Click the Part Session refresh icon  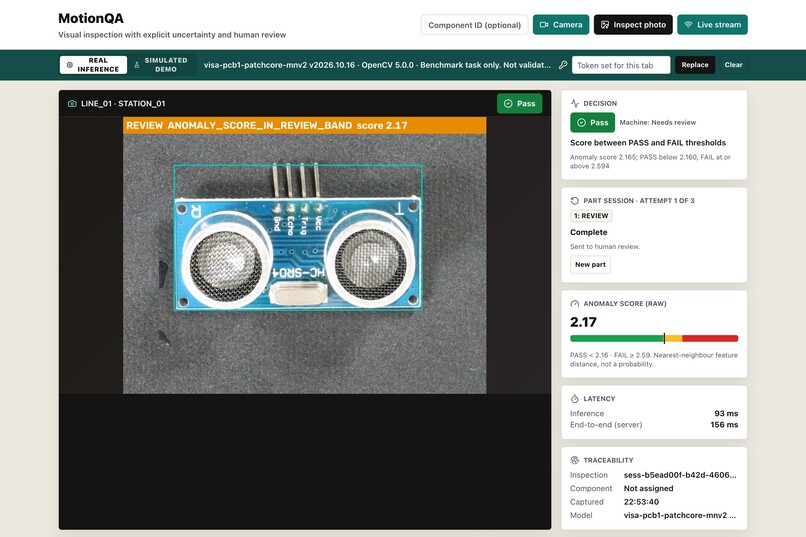click(575, 200)
